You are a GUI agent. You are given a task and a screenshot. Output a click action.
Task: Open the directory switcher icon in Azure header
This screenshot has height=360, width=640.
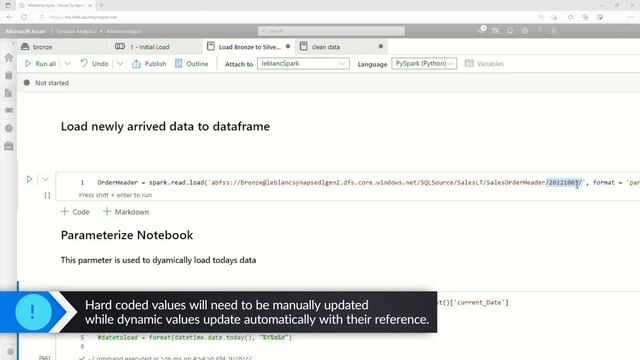(496, 31)
